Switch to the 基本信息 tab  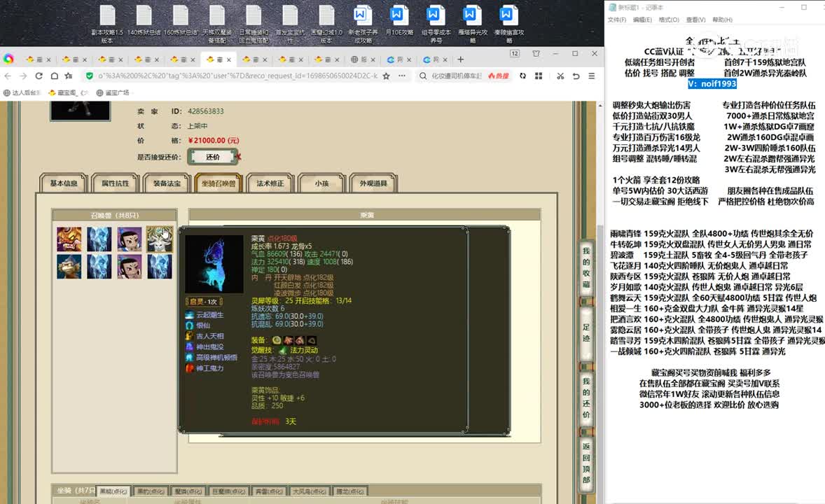pos(64,183)
